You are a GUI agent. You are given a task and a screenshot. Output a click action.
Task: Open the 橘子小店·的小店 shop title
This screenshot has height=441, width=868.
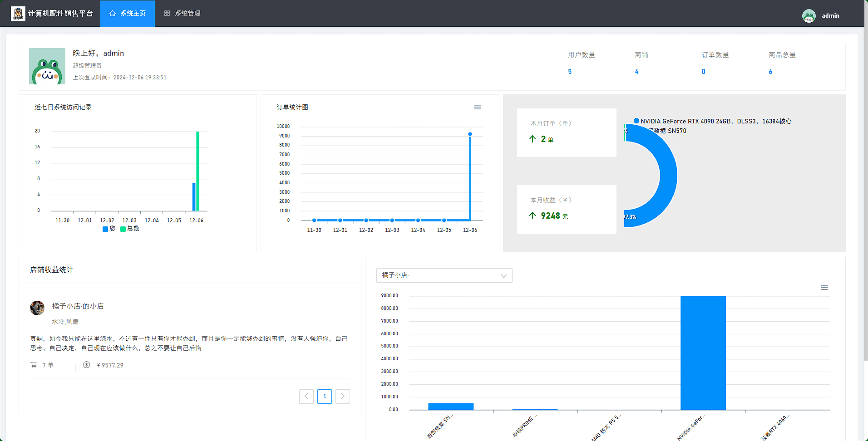coord(78,306)
